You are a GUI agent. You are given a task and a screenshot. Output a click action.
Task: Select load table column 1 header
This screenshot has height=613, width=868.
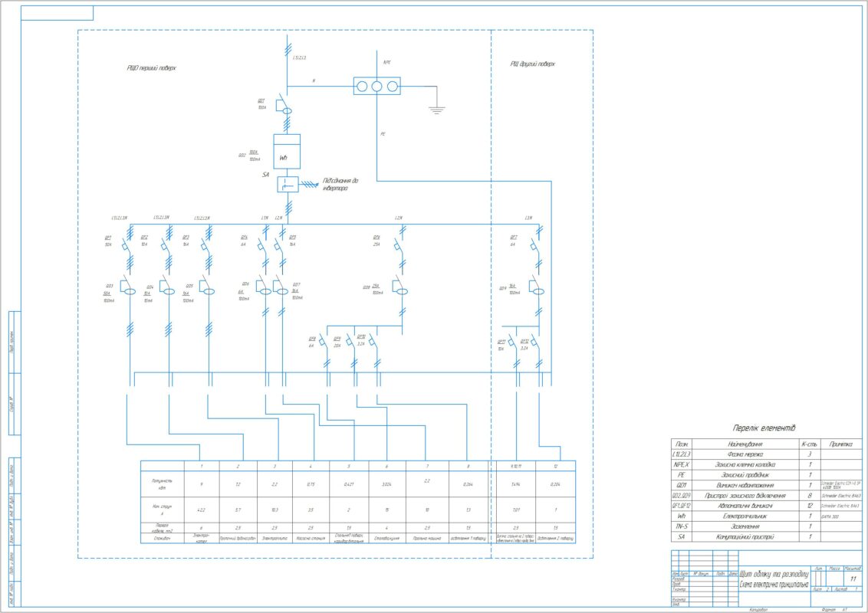click(202, 466)
